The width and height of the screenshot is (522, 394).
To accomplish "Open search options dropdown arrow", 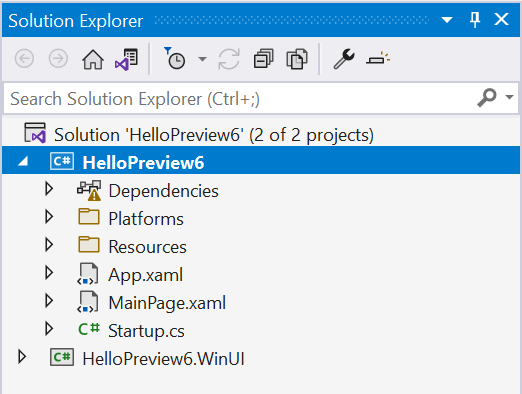I will [509, 97].
